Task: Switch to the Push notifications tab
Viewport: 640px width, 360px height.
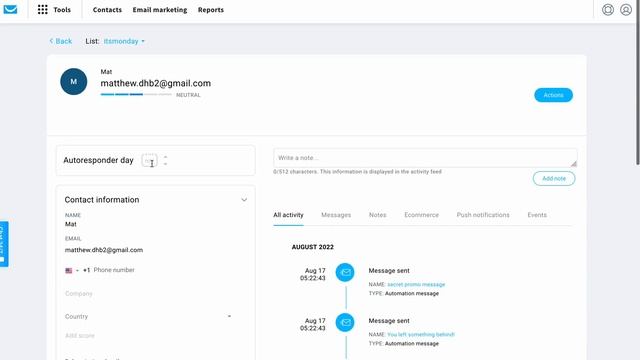Action: [x=483, y=215]
